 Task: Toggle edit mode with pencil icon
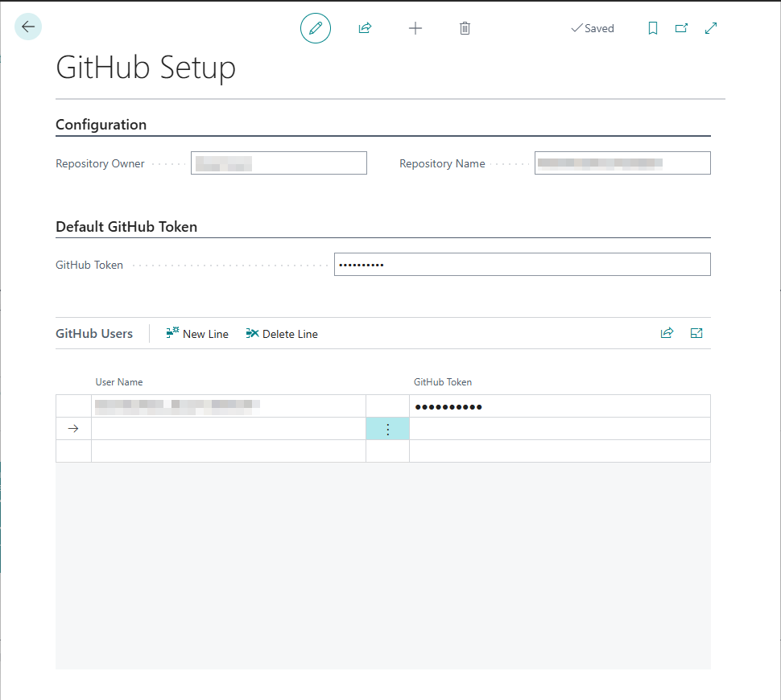pyautogui.click(x=316, y=28)
